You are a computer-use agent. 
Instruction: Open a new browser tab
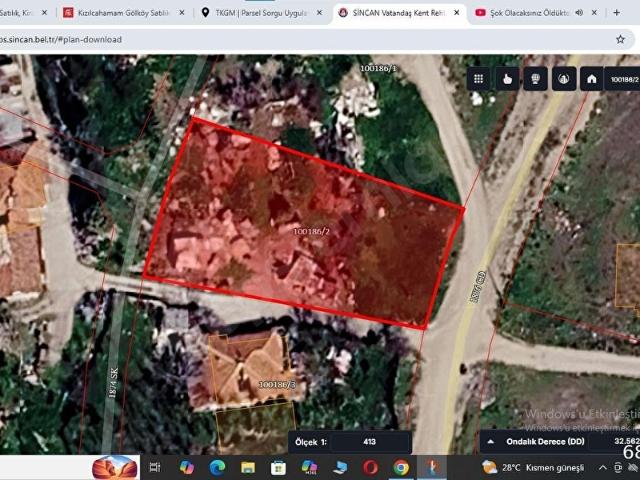click(616, 13)
